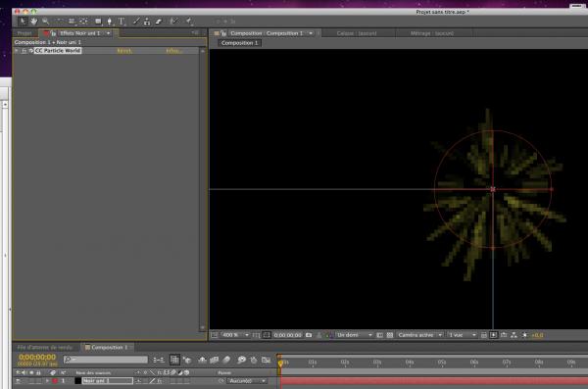Open the 400 % magnification dropdown

coord(235,335)
